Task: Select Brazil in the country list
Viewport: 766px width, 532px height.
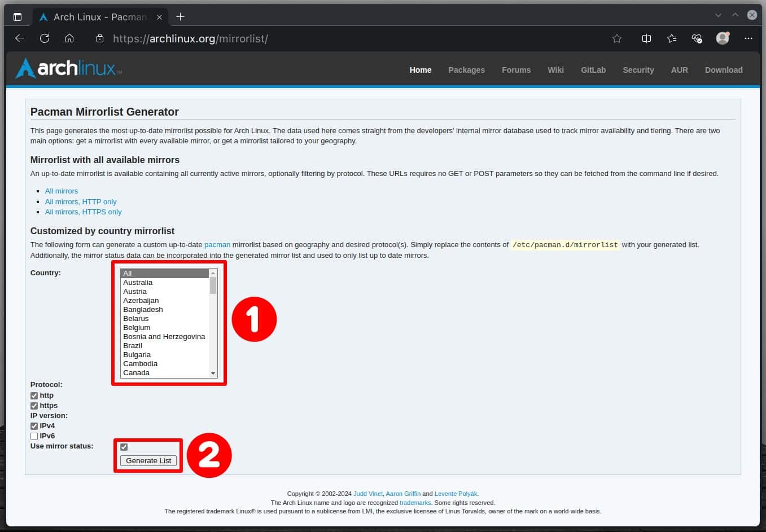Action: pos(132,345)
